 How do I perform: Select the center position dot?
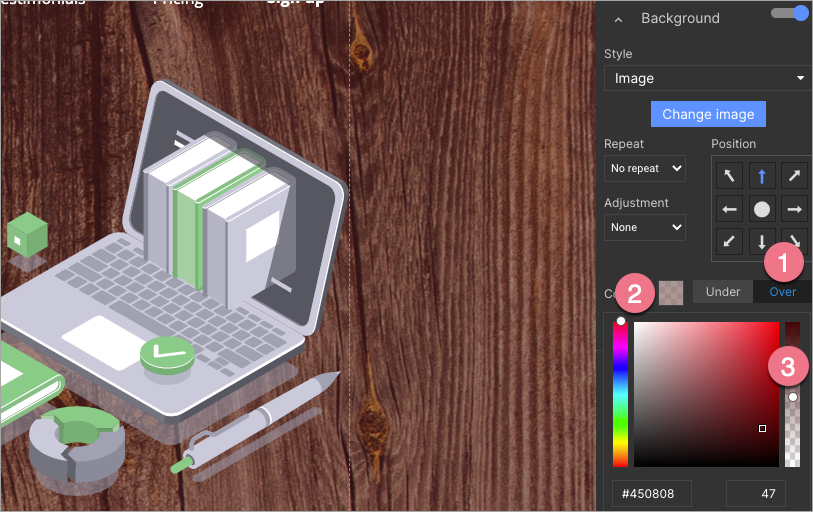click(x=762, y=209)
